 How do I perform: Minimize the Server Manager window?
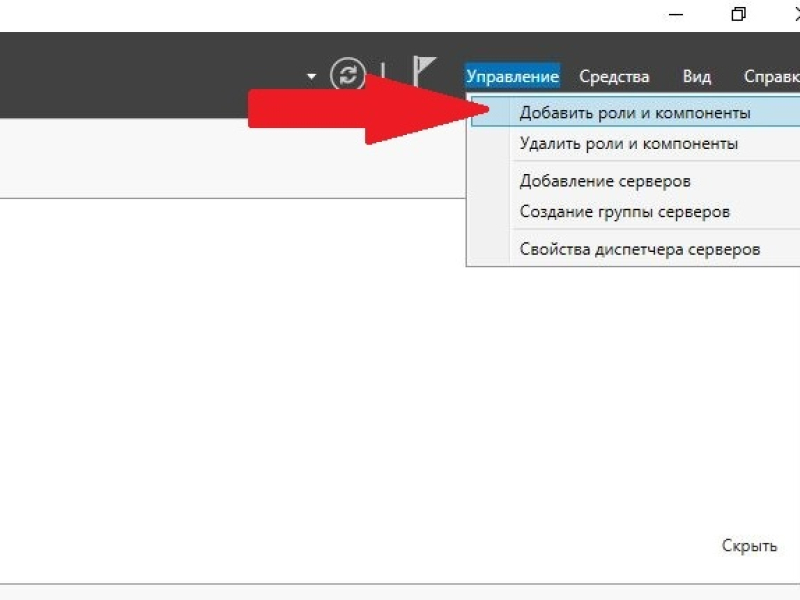click(676, 15)
